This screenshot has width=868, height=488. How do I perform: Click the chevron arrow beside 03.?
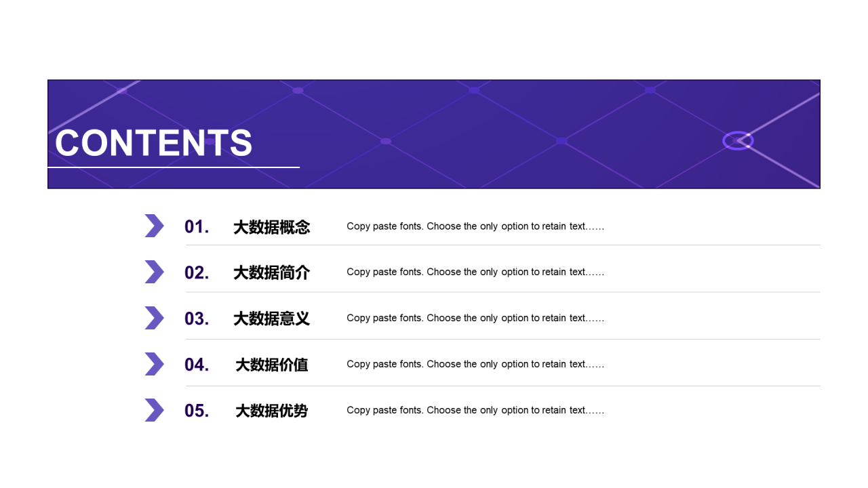point(155,318)
